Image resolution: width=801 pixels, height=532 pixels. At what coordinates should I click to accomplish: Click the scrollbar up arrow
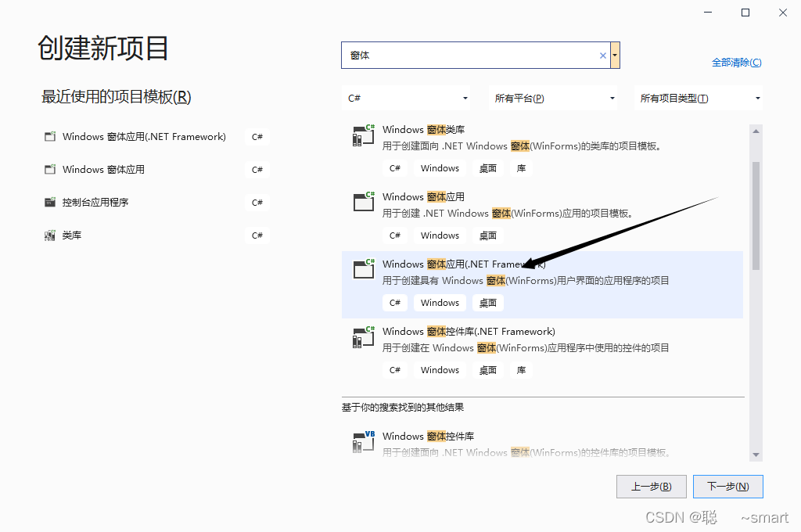756,131
